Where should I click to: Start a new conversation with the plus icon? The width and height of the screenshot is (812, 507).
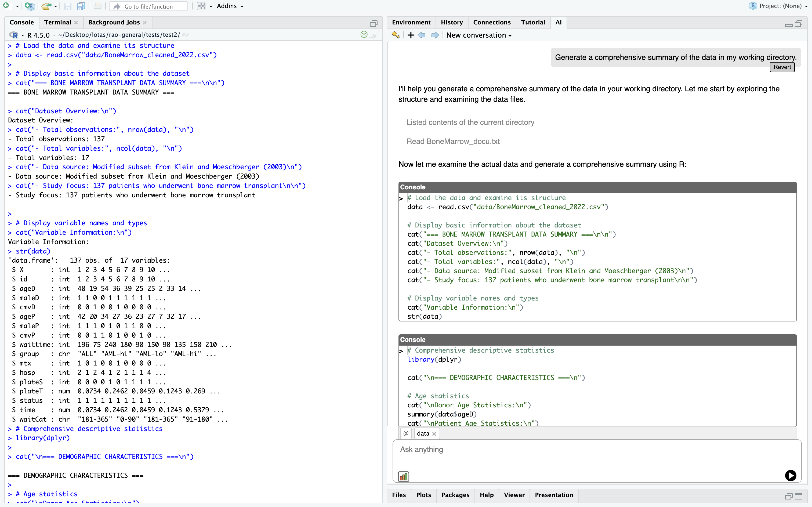pyautogui.click(x=411, y=35)
